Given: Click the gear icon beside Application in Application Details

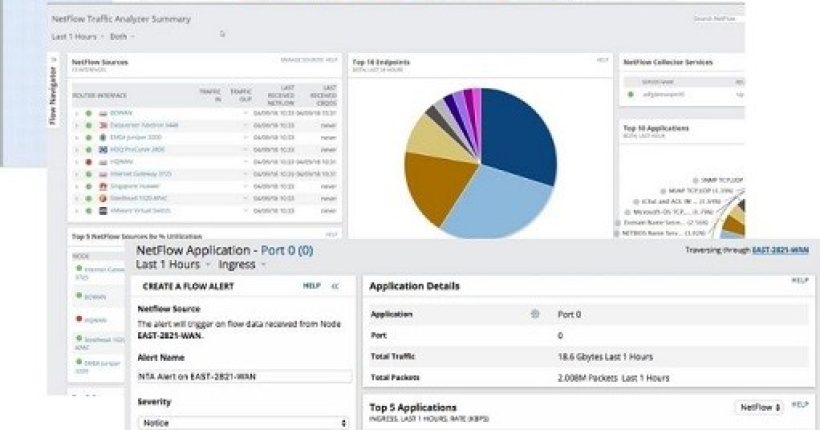Looking at the screenshot, I should coord(534,314).
